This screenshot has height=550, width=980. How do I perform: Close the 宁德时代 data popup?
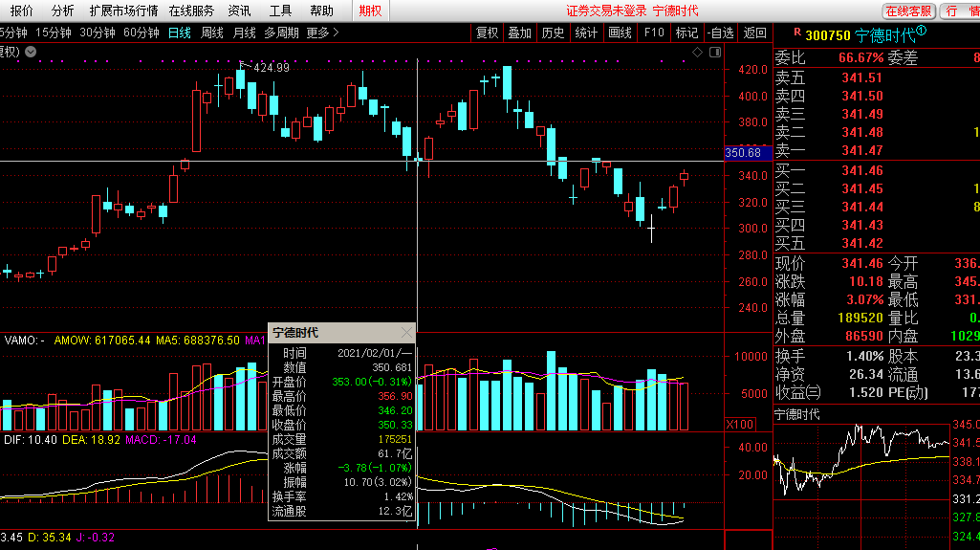click(x=407, y=333)
